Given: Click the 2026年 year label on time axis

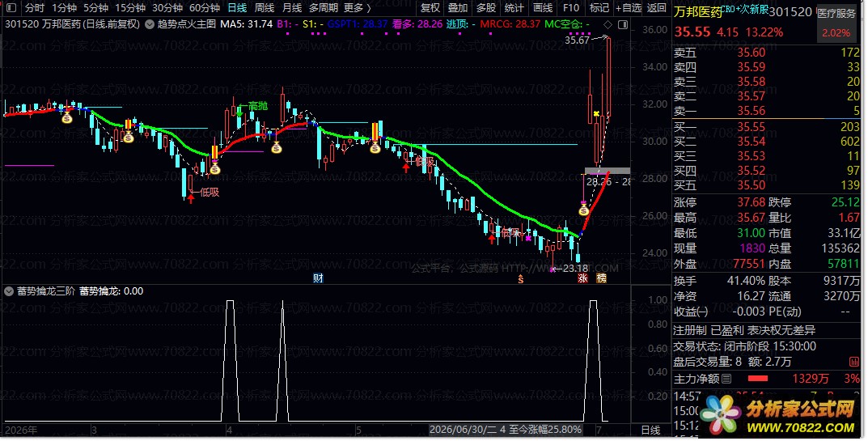Looking at the screenshot, I should pos(21,430).
